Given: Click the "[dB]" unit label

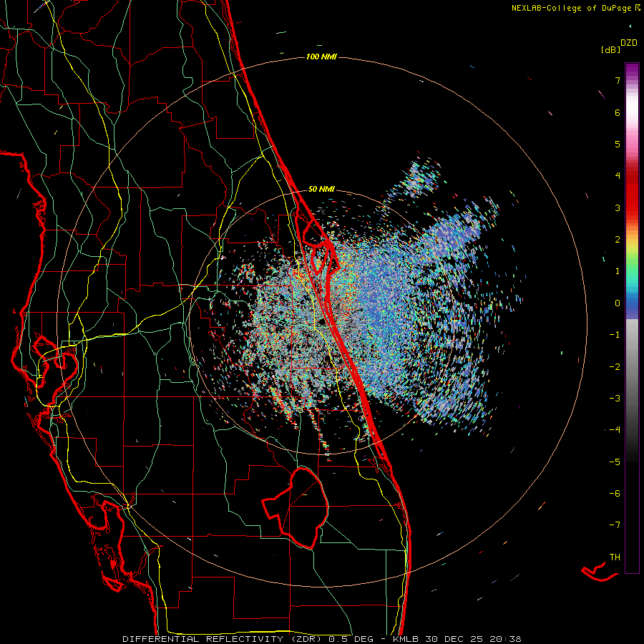Looking at the screenshot, I should pos(610,49).
